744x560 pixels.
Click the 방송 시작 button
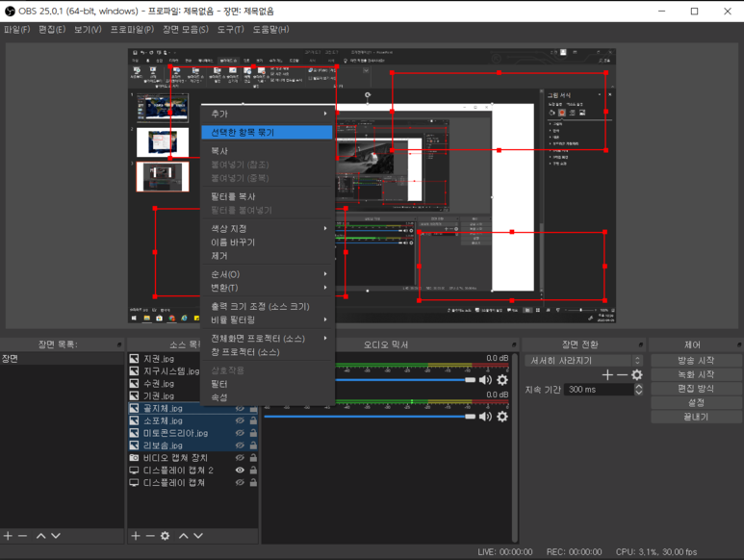(696, 361)
